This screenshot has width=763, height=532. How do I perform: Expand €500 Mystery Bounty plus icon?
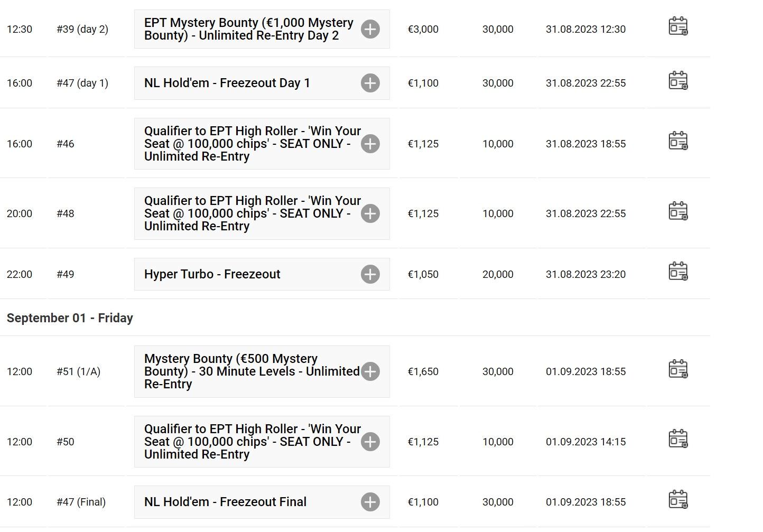[x=370, y=371]
